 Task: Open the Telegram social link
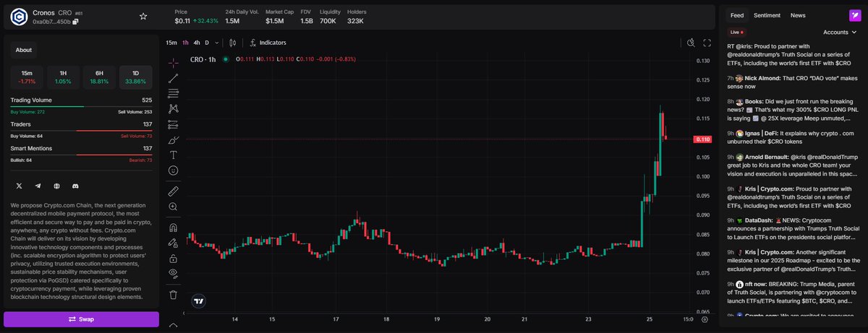[x=38, y=186]
